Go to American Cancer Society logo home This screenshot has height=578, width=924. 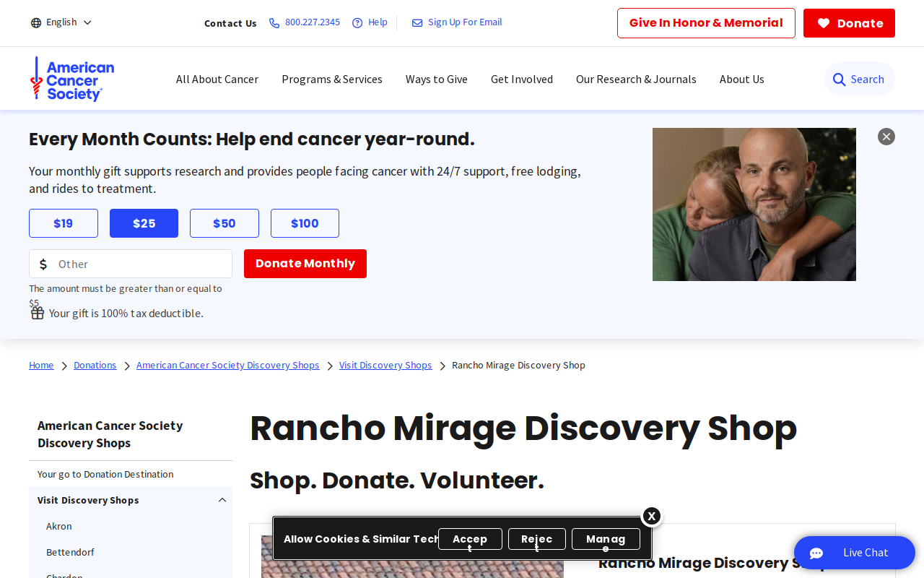tap(72, 79)
